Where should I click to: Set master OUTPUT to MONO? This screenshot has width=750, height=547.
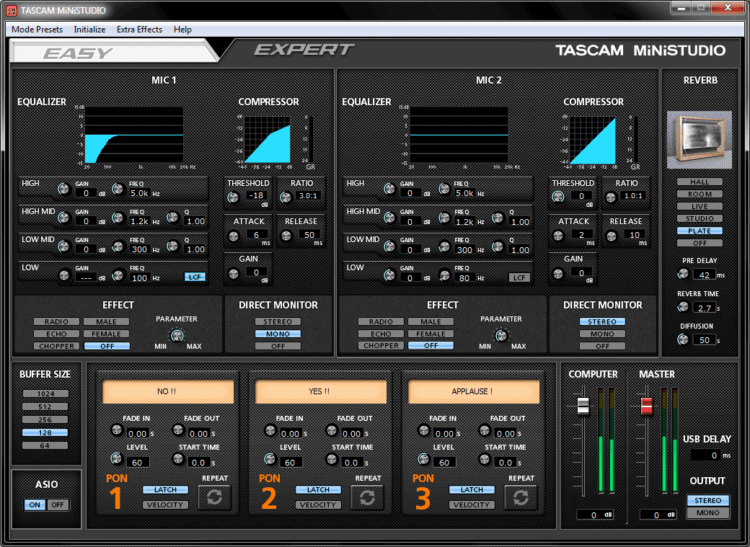708,513
